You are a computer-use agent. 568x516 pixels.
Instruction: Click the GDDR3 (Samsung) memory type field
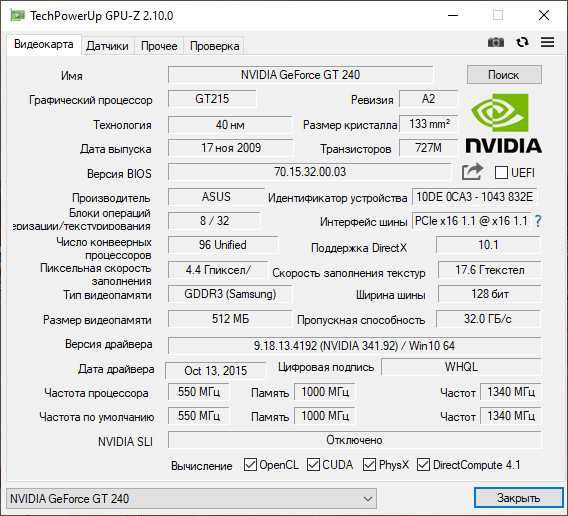click(230, 294)
